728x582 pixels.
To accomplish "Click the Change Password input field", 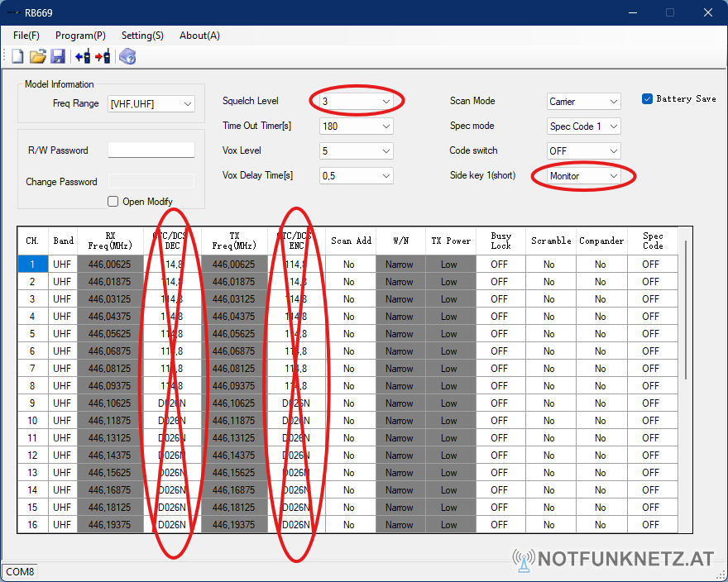I will coord(151,181).
